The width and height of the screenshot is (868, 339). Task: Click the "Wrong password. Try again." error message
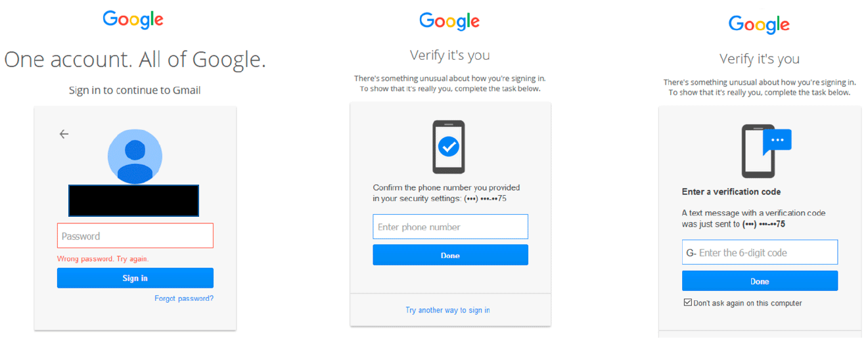click(103, 259)
